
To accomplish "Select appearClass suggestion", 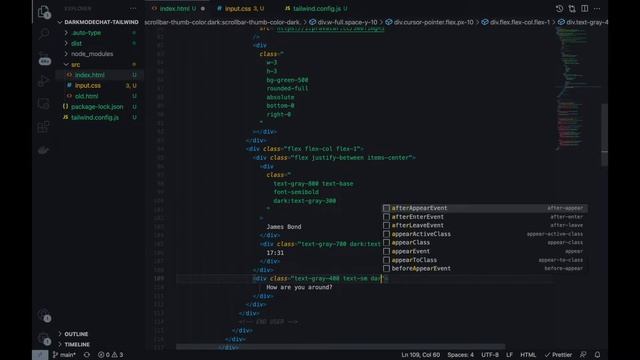I will [x=484, y=242].
